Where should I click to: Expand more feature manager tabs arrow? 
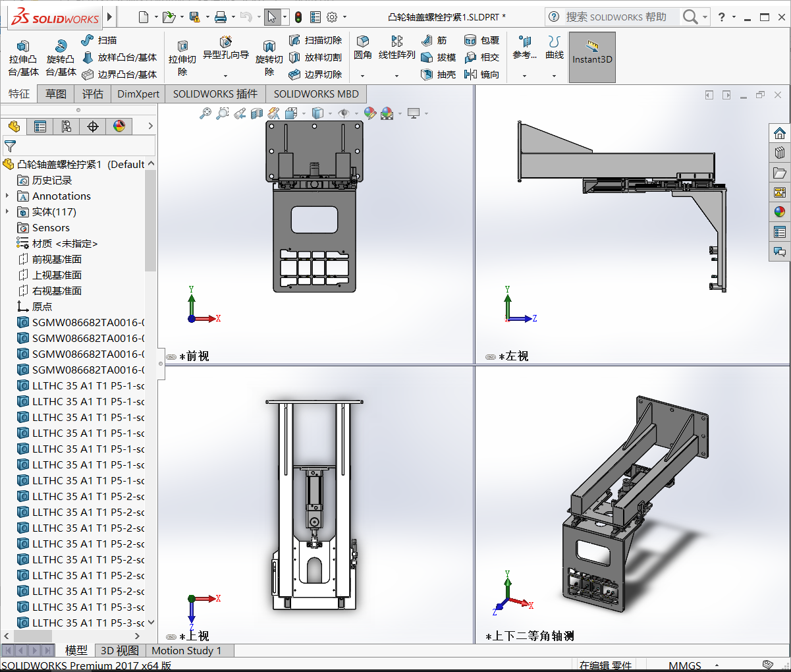point(150,126)
